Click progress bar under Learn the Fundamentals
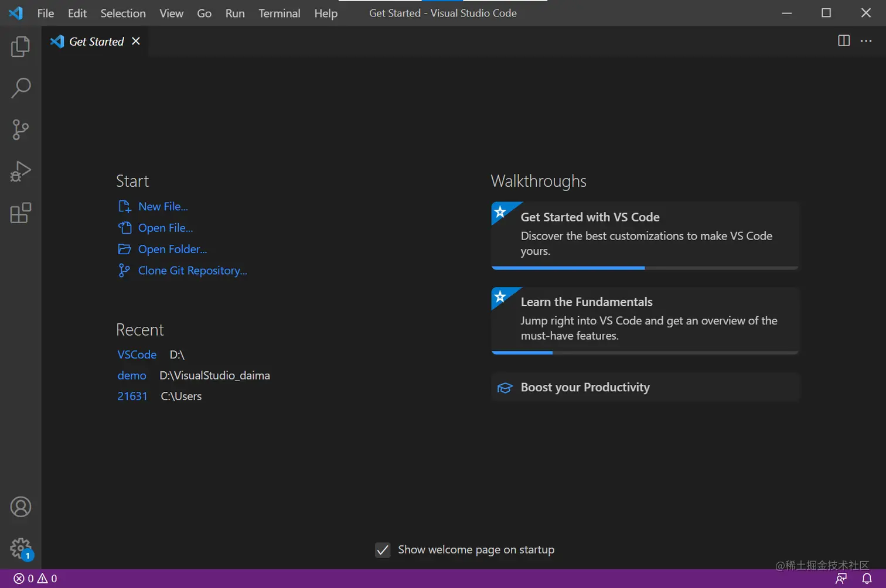The width and height of the screenshot is (886, 588). tap(645, 353)
